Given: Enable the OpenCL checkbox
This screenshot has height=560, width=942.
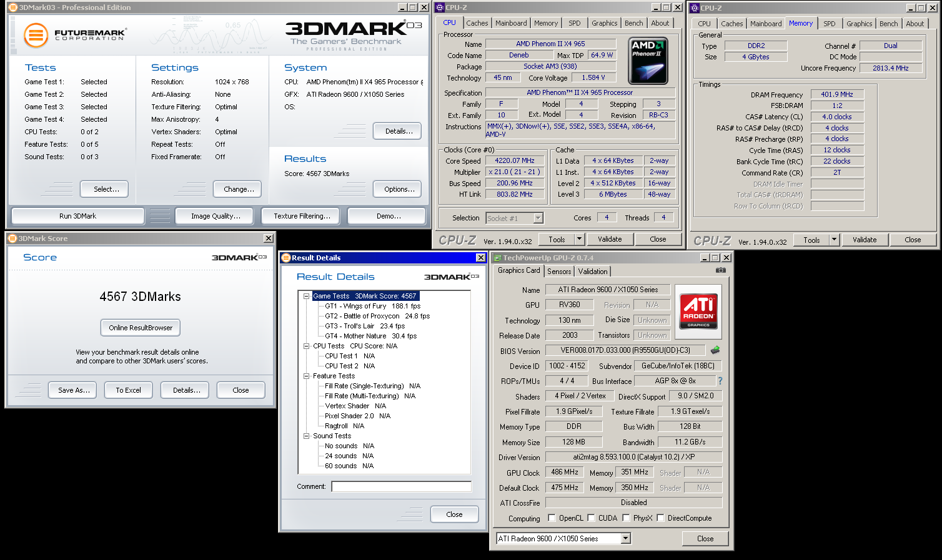Looking at the screenshot, I should click(x=552, y=518).
